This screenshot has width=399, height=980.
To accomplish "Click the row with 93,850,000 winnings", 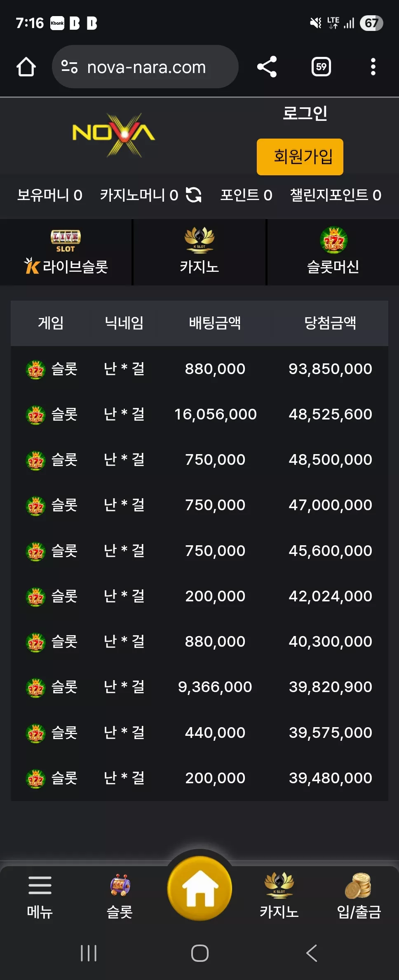I will point(199,369).
